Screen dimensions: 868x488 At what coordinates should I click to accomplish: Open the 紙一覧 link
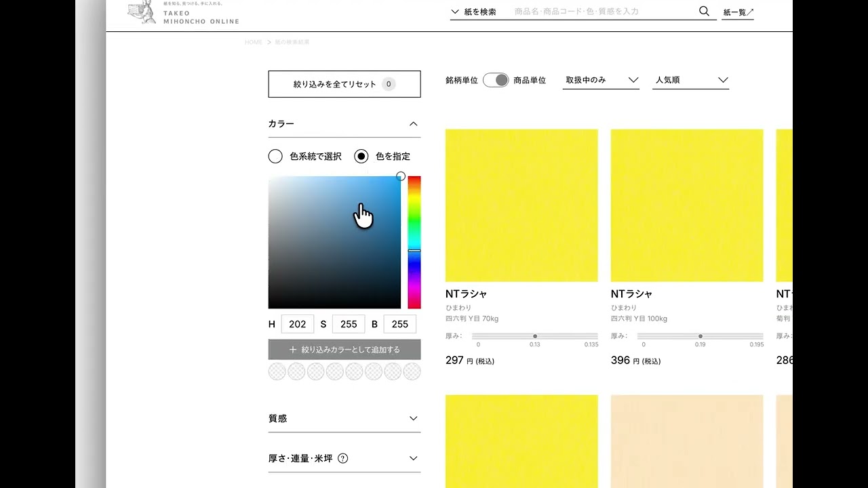coord(738,12)
